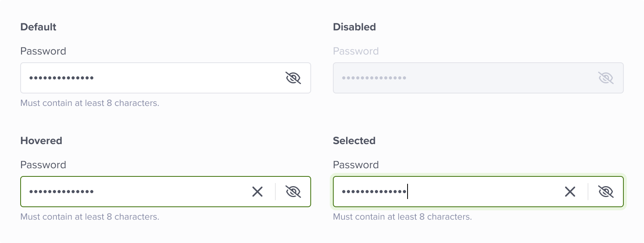Clear the Hovered password field with X

tap(257, 192)
